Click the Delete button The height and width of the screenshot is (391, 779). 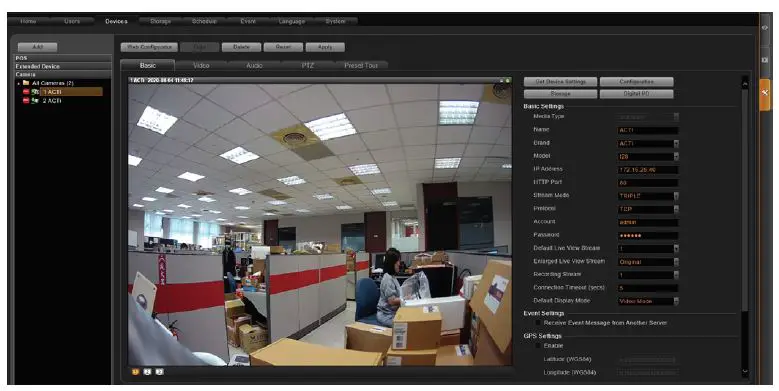point(241,47)
